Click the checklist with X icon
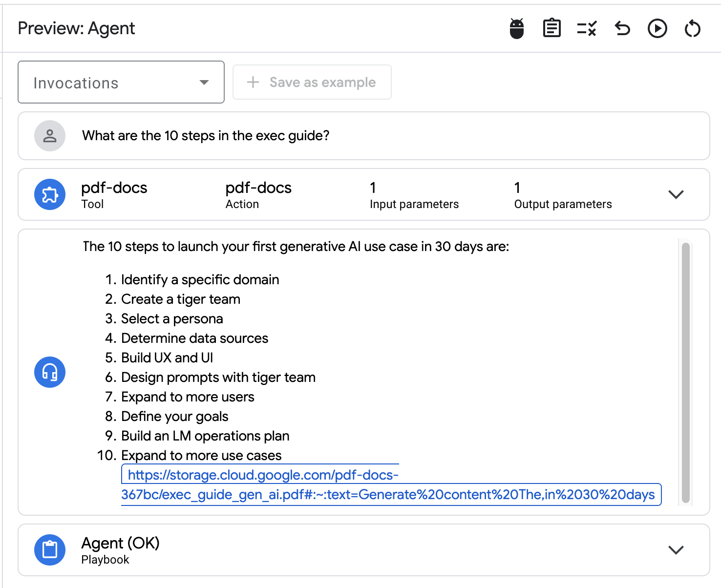Viewport: 721px width, 588px height. coord(587,29)
